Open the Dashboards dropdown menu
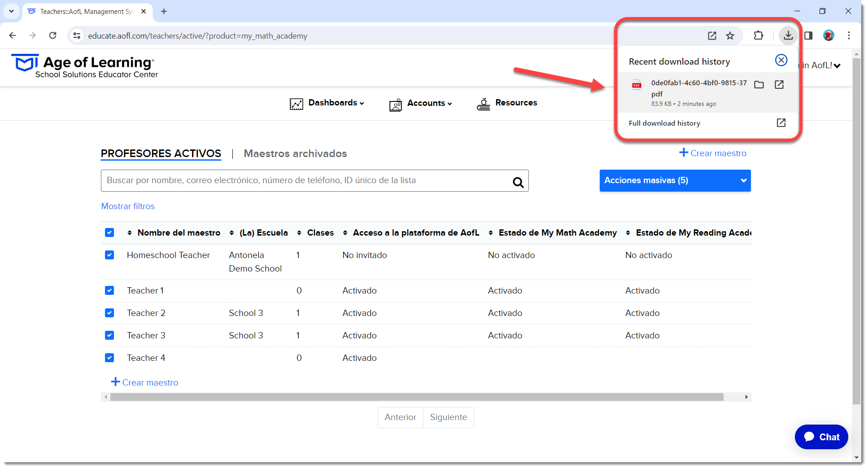Screen dimensions: 868x469 [327, 103]
